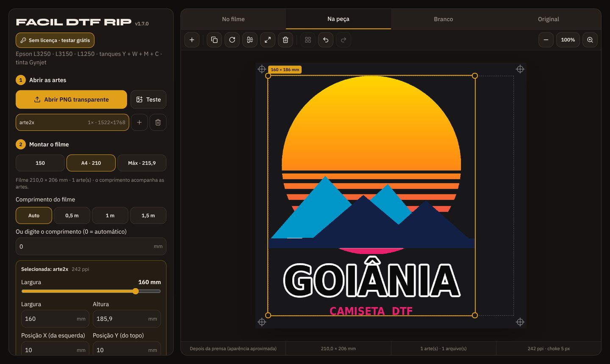The width and height of the screenshot is (610, 364).
Task: Click the 160 × 186 mm size label
Action: [x=285, y=69]
